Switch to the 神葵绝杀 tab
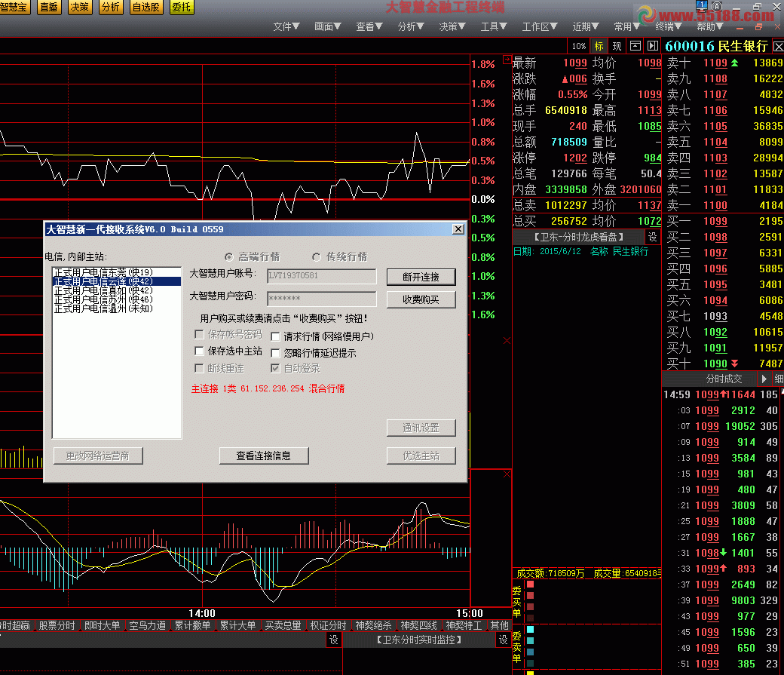784x675 pixels. pos(373,625)
